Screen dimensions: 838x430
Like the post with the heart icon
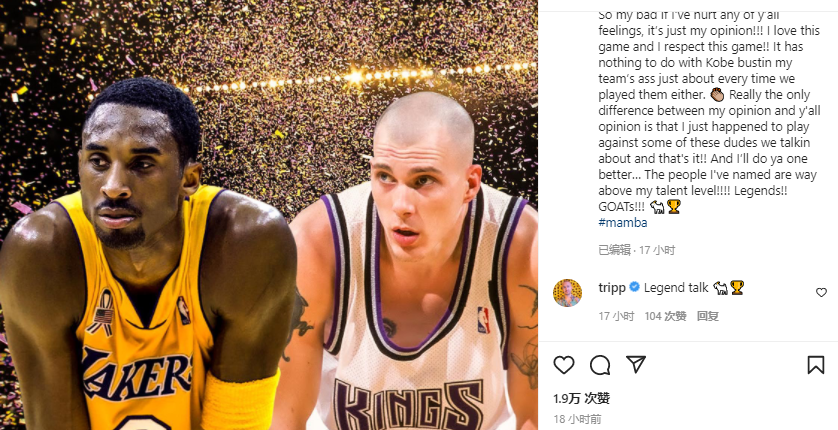pos(563,365)
